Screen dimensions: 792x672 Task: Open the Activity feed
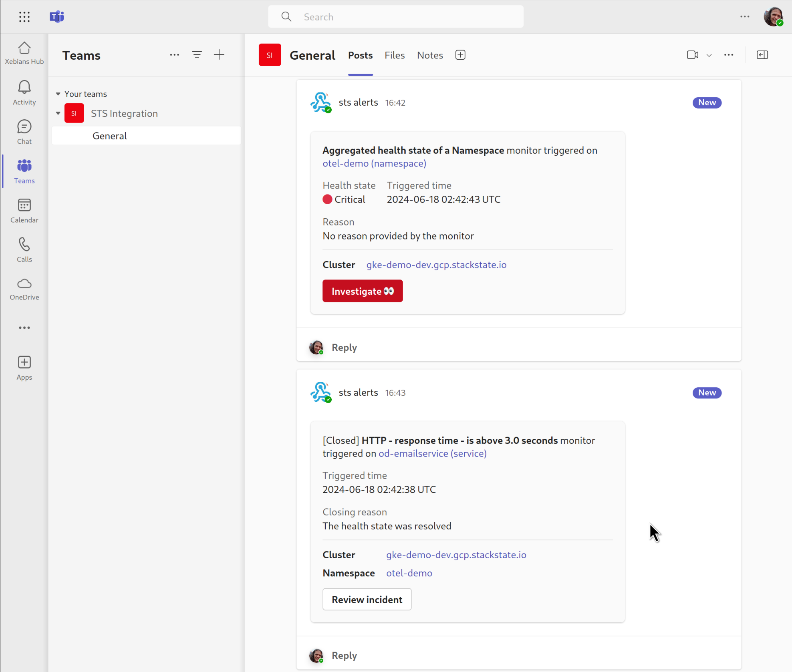[24, 92]
